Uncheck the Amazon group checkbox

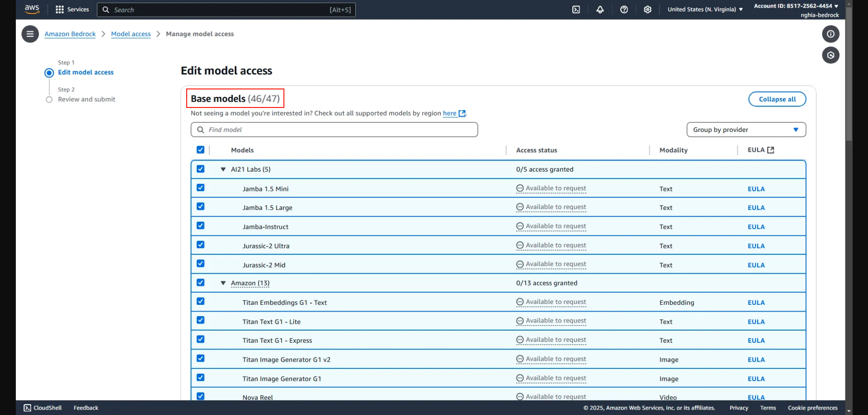(x=201, y=283)
